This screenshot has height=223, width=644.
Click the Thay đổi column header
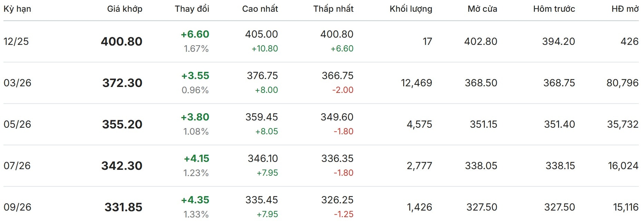192,9
